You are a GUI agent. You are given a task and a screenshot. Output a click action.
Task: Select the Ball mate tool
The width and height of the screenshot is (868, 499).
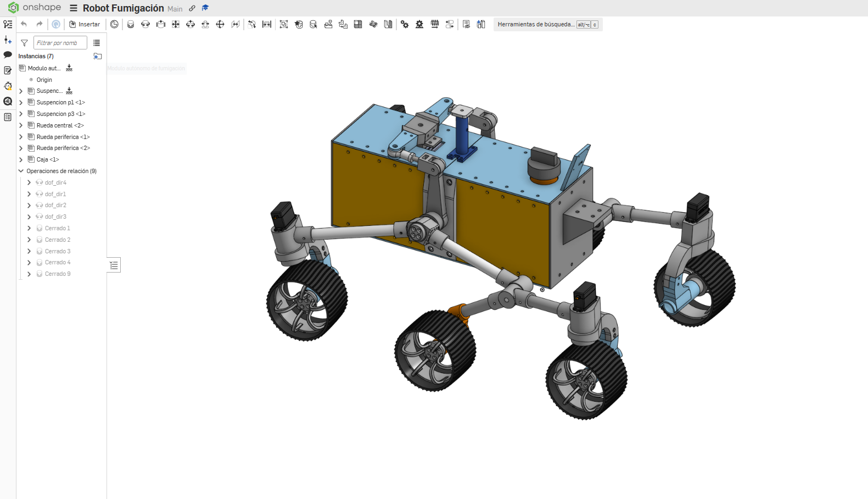[220, 24]
